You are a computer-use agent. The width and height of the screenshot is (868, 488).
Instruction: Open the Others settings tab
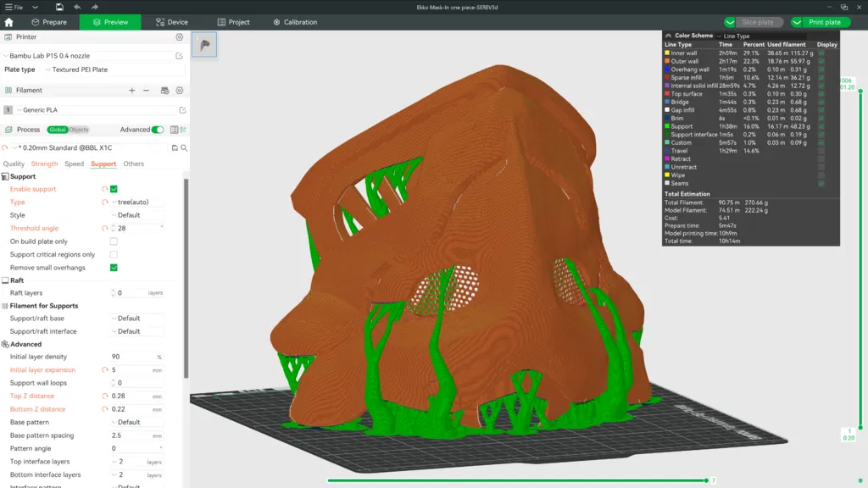133,164
